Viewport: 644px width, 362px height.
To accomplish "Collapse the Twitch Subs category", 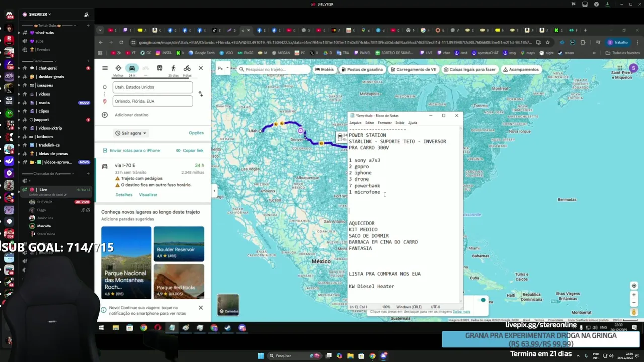I will pyautogui.click(x=48, y=25).
